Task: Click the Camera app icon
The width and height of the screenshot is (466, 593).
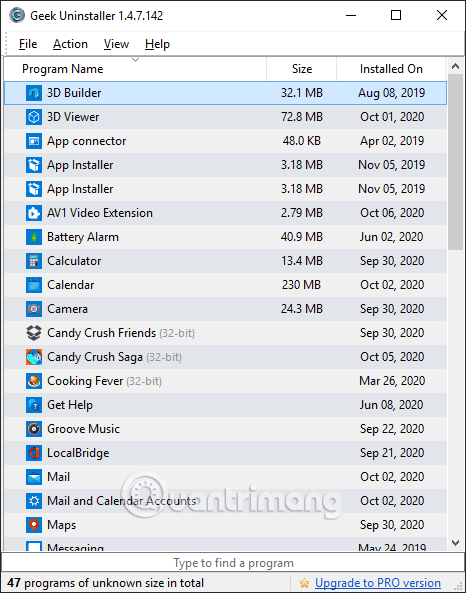Action: coord(34,309)
